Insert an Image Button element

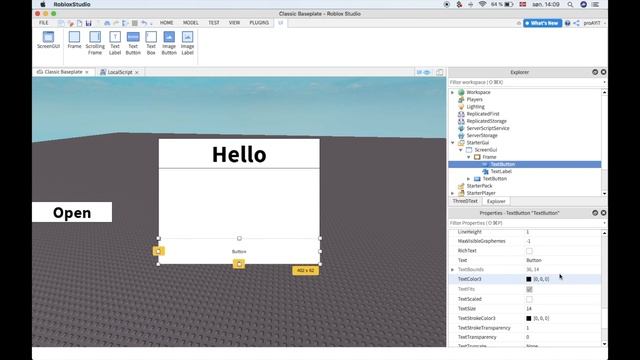click(169, 43)
